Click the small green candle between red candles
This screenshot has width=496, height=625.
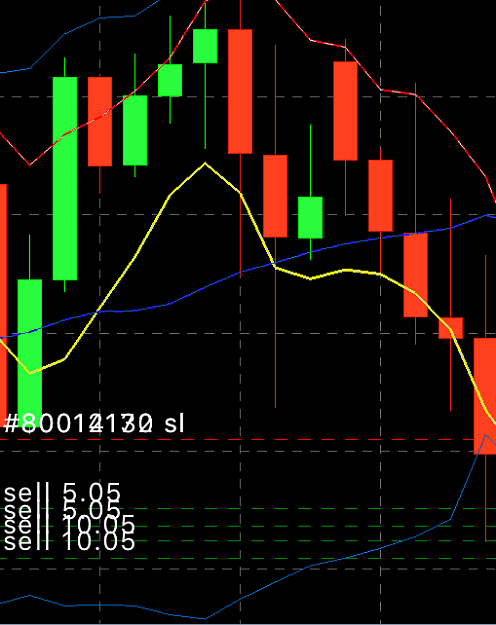point(310,218)
